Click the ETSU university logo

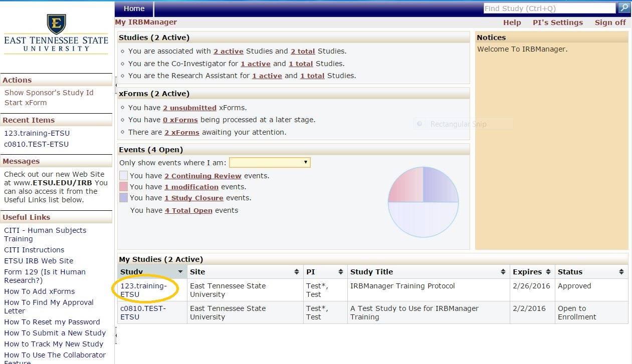coord(56,33)
